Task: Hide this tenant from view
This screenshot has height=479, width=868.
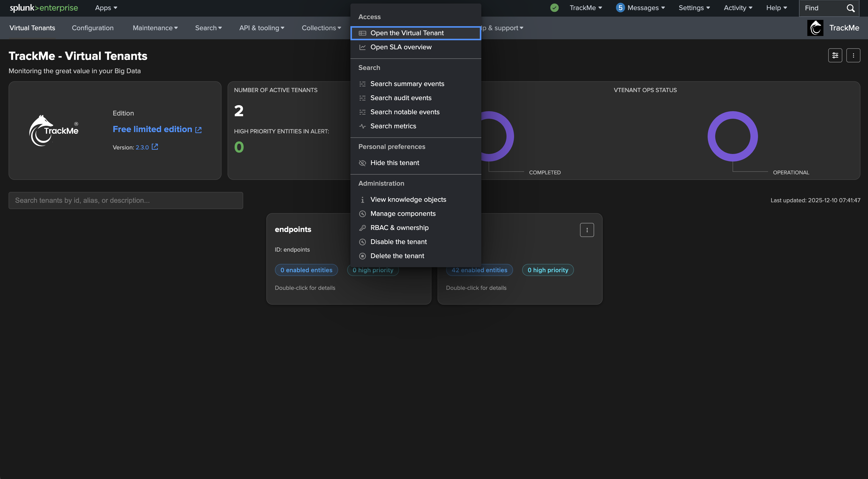Action: 394,163
